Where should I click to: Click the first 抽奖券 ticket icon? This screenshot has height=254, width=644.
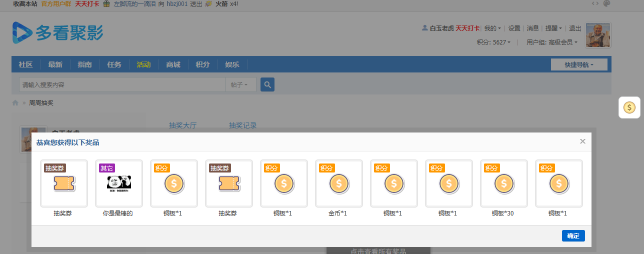[x=63, y=183]
